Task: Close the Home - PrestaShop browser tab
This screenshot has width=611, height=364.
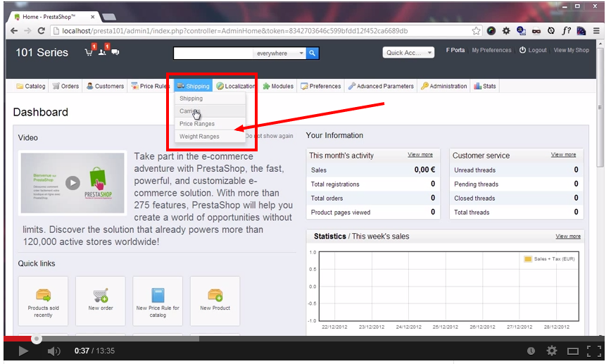Action: coord(92,17)
